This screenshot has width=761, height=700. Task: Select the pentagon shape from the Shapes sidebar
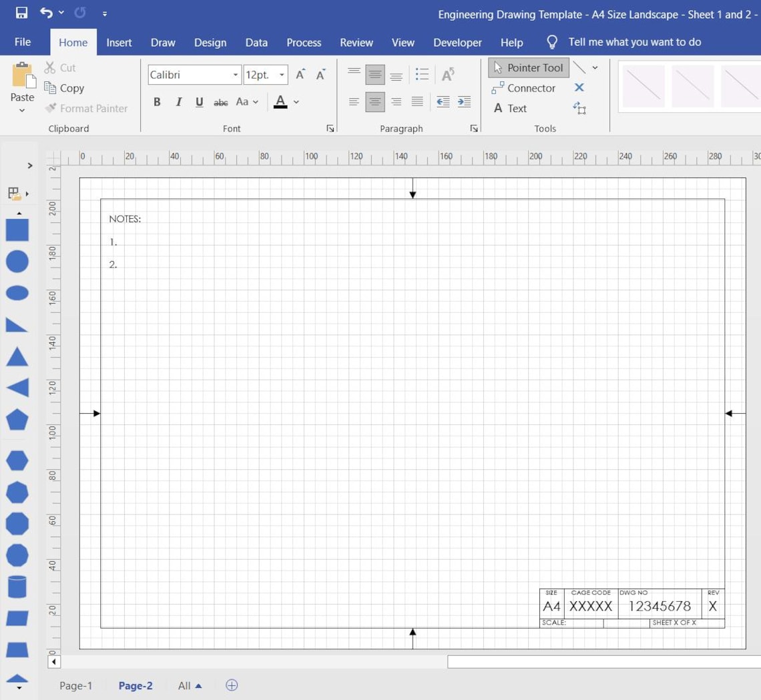[x=17, y=419]
